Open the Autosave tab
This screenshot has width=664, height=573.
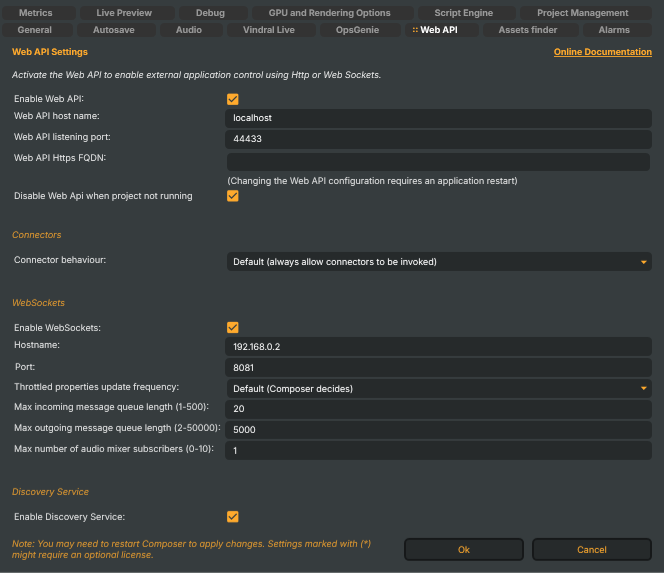pos(114,30)
